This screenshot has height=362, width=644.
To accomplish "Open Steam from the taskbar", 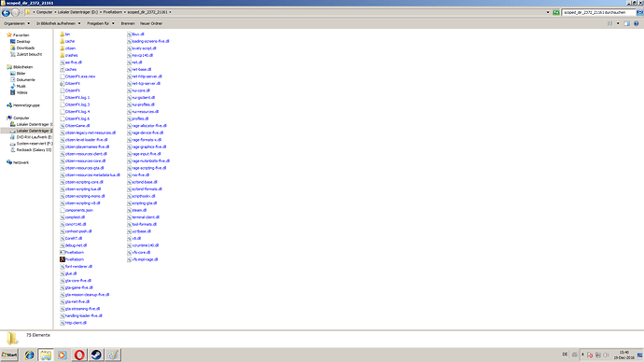I will pyautogui.click(x=96, y=355).
